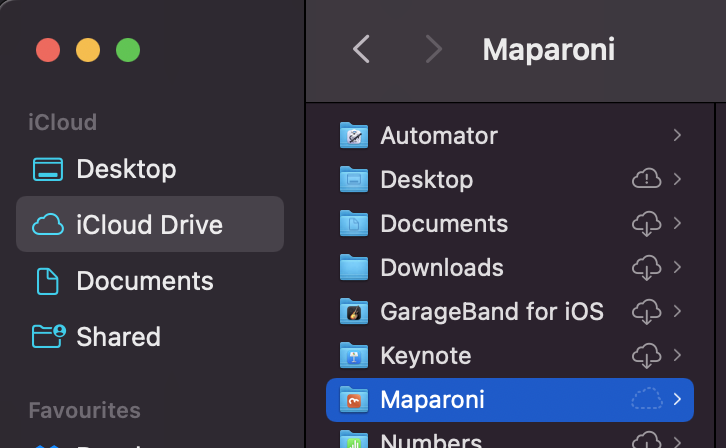The image size is (726, 448).
Task: Expand the Automator folder chevron
Action: pos(677,135)
